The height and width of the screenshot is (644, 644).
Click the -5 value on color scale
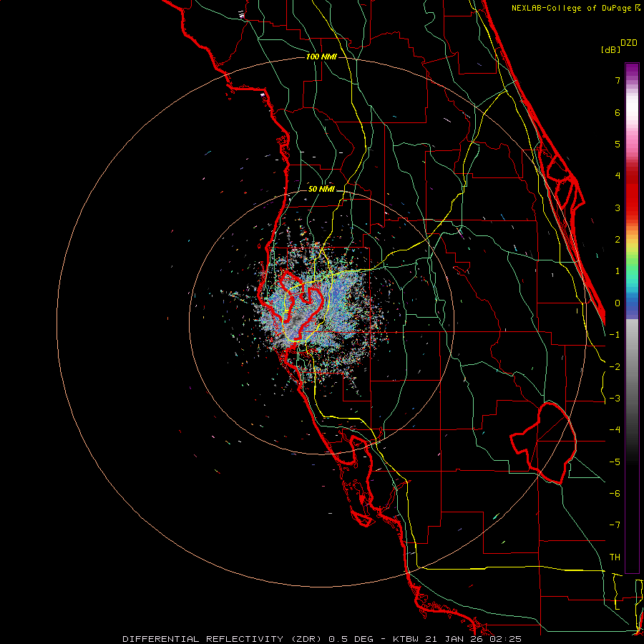pyautogui.click(x=615, y=462)
